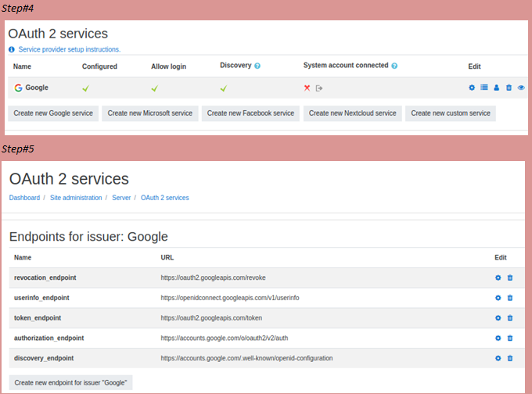Select the userinfo_endpoint name cell
Image resolution: width=532 pixels, height=394 pixels.
(41, 298)
